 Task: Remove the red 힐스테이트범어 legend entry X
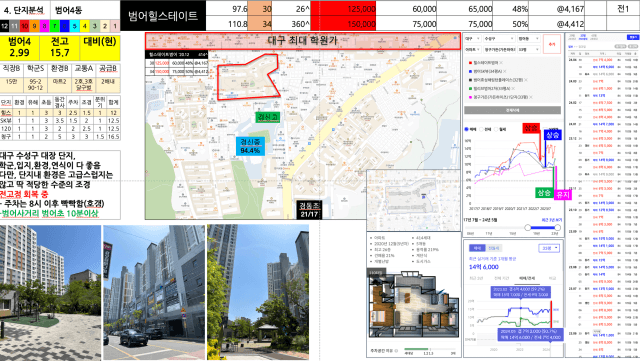coord(501,63)
